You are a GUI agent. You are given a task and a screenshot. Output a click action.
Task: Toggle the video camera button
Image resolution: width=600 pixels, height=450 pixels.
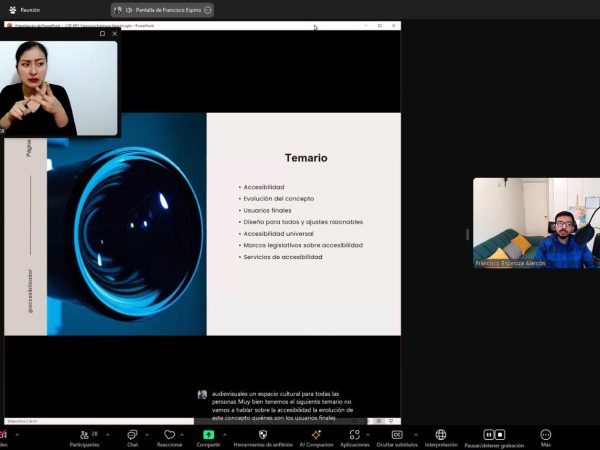(3, 438)
